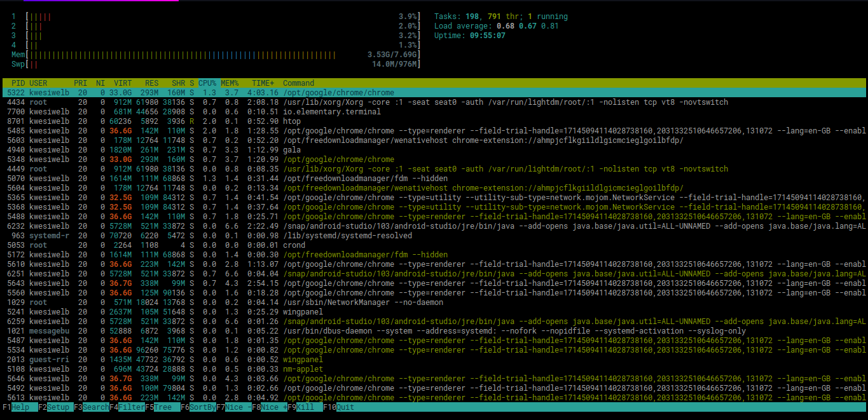This screenshot has width=868, height=420.
Task: Select chrome thread row PID 5348
Action: coord(434,159)
